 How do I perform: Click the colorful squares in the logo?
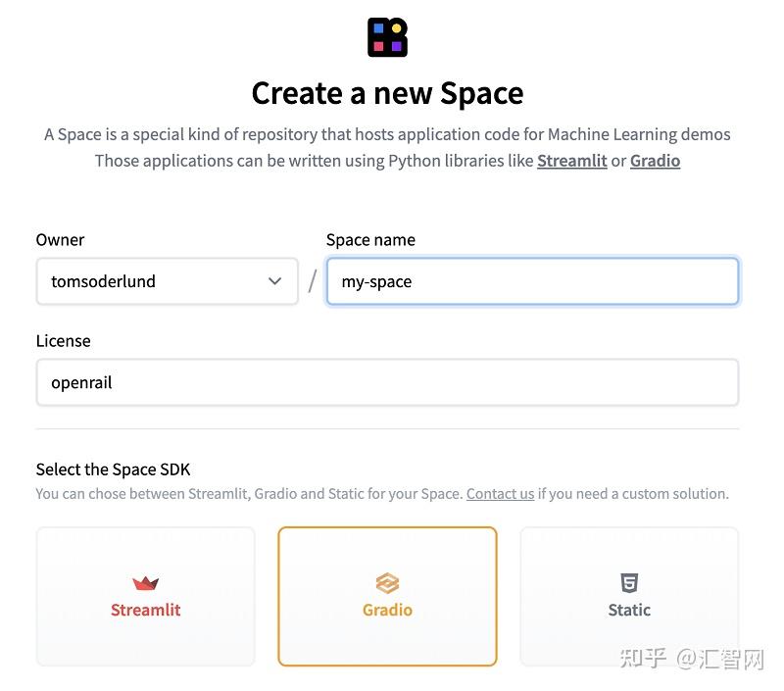click(x=388, y=35)
